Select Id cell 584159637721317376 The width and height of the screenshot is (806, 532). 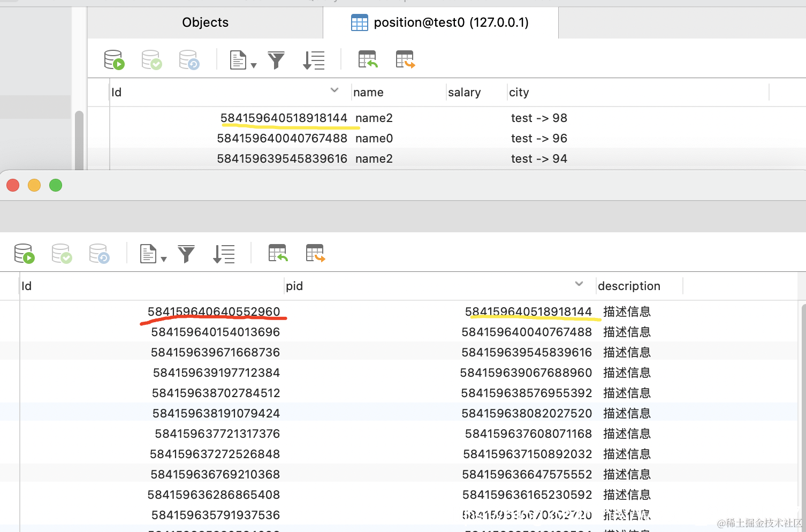click(x=217, y=434)
